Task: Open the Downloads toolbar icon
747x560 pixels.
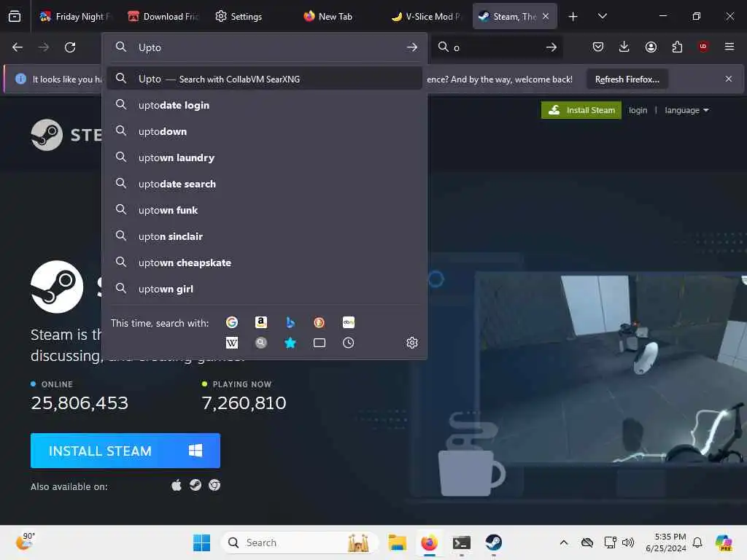Action: [x=624, y=47]
